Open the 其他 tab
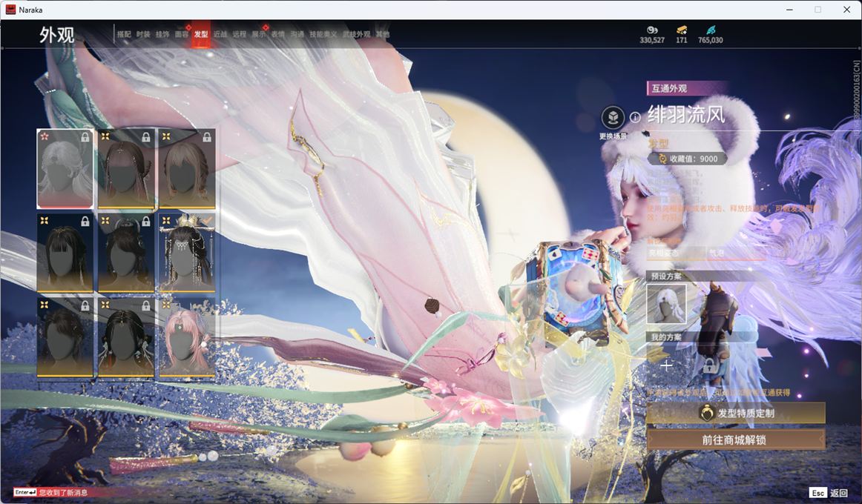 pyautogui.click(x=383, y=34)
